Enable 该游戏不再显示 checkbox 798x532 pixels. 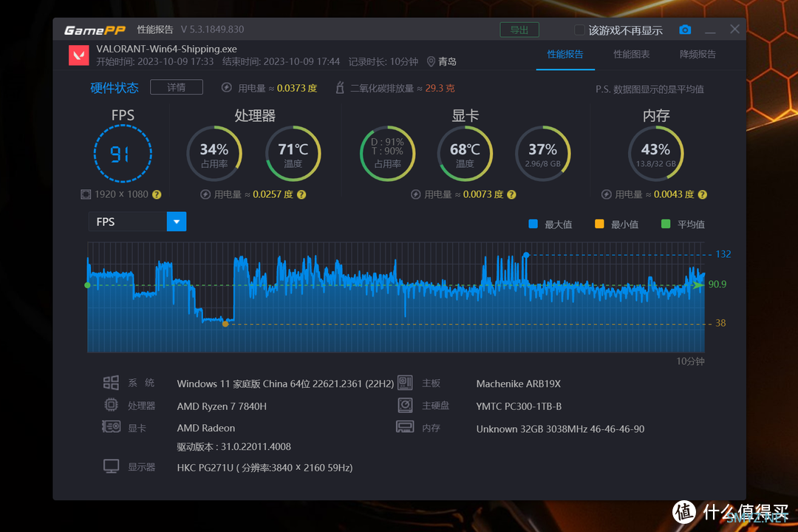(x=579, y=30)
